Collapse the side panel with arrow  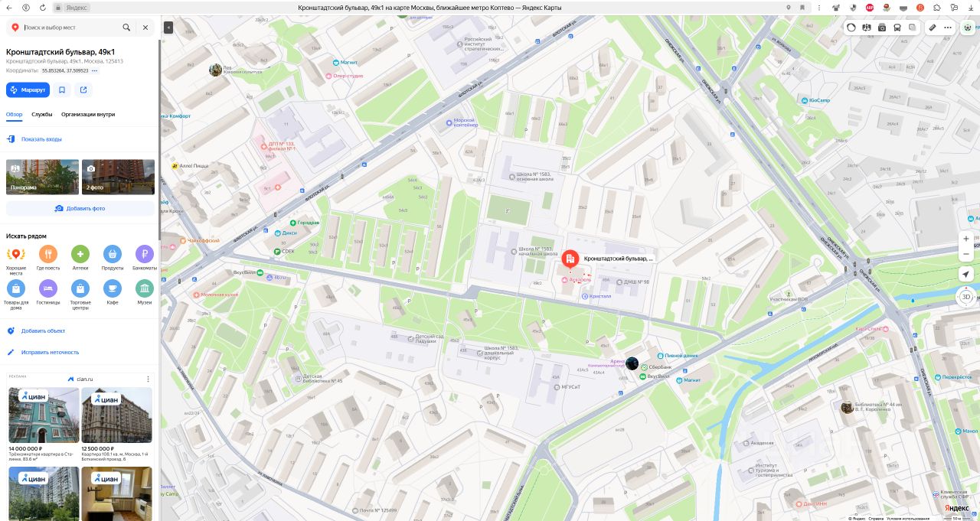point(168,28)
